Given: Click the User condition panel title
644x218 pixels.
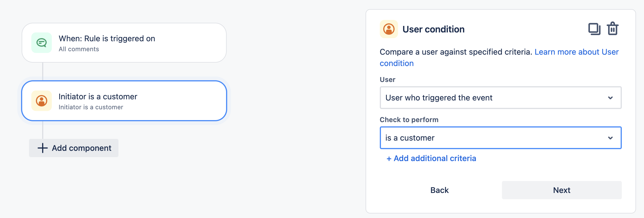Looking at the screenshot, I should (x=433, y=29).
